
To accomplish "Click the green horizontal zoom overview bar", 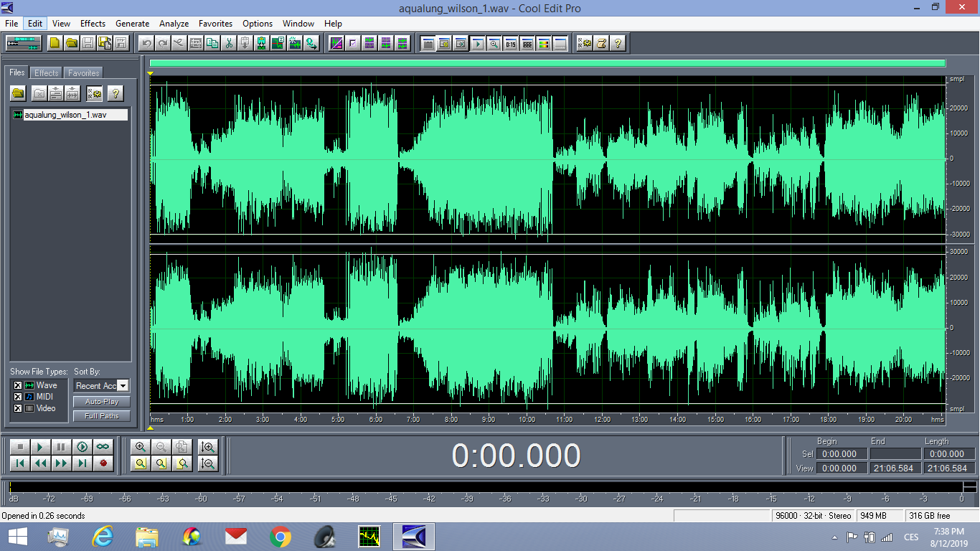I will coord(547,64).
